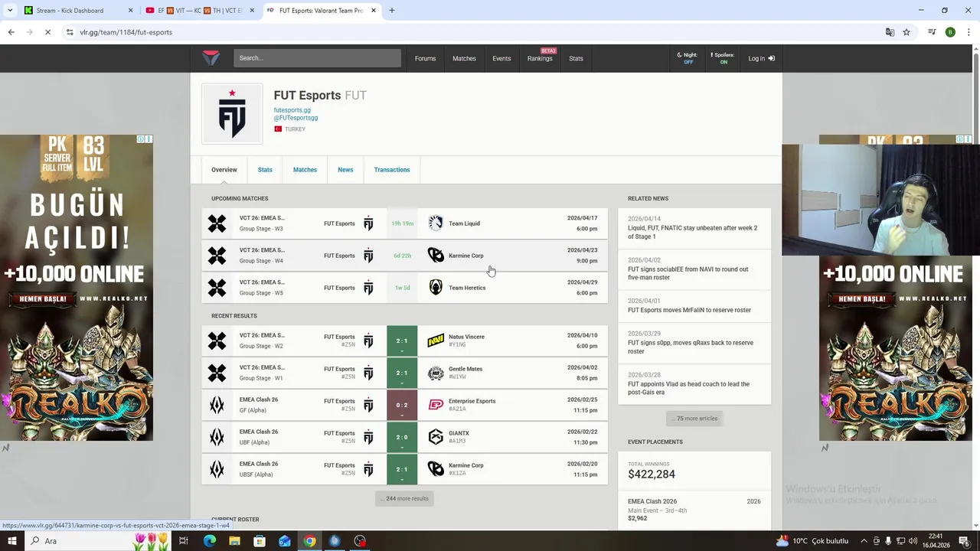Click Gentle Mates logo in recent results

[436, 373]
